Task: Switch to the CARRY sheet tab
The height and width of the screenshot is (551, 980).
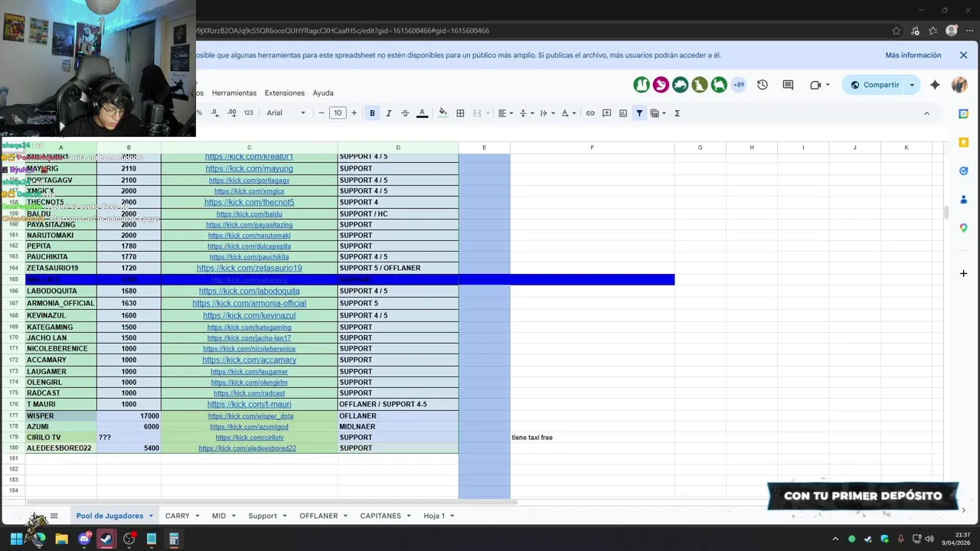Action: click(x=177, y=516)
